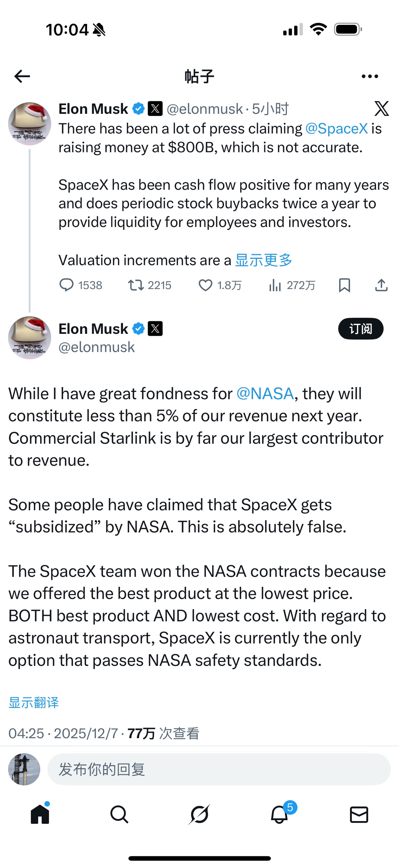Switch to the Home tab
Screen dimensions: 399x868
40,815
